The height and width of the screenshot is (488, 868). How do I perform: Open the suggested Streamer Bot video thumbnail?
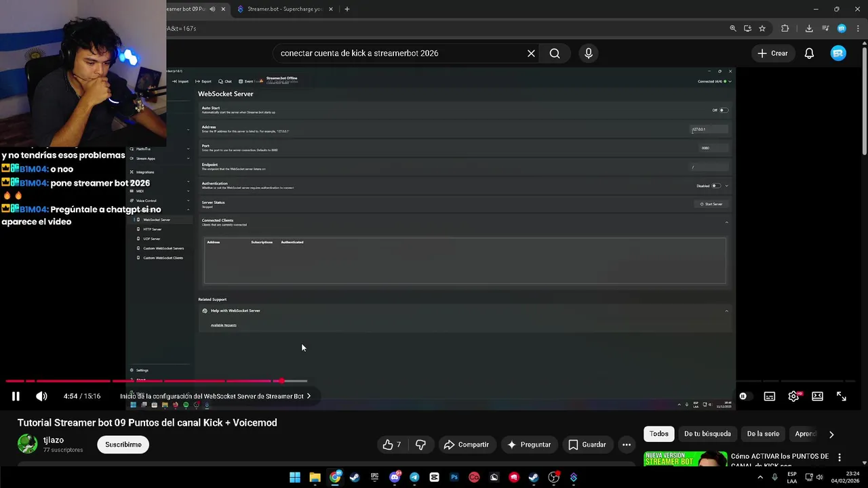[x=685, y=459]
